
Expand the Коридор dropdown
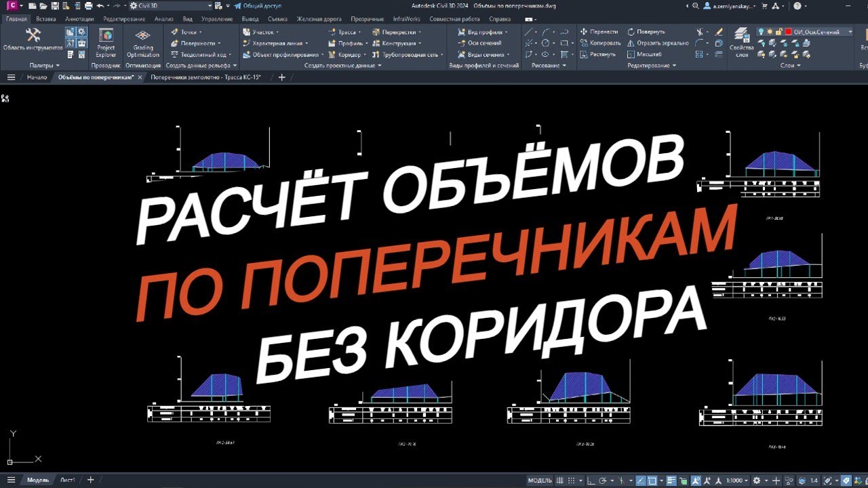coord(347,54)
